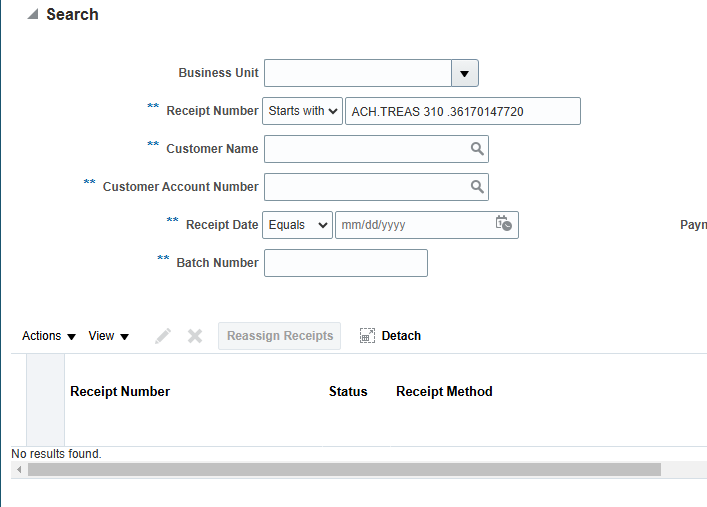
Task: Click the Reassign Receipts button
Action: click(280, 336)
